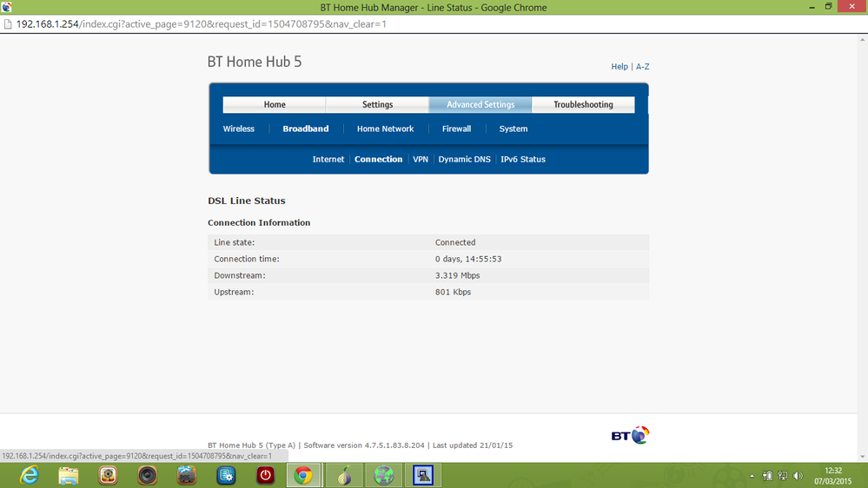Click the Upstream value 801 Kbps
The image size is (868, 488).
click(453, 292)
